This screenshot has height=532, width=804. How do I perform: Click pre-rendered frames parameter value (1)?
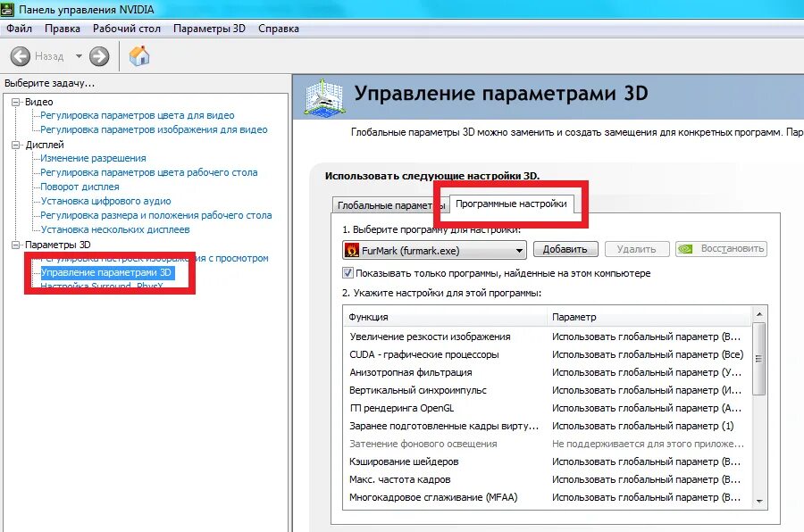642,427
